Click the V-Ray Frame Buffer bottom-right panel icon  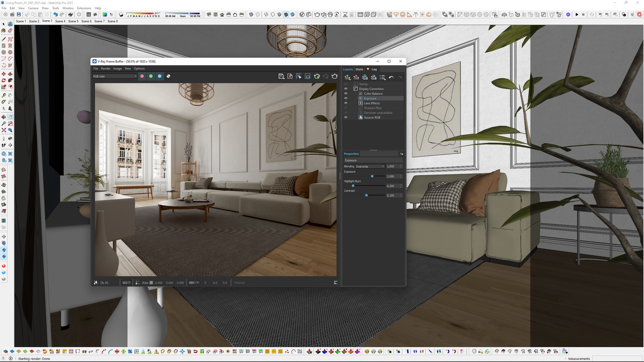tap(335, 283)
